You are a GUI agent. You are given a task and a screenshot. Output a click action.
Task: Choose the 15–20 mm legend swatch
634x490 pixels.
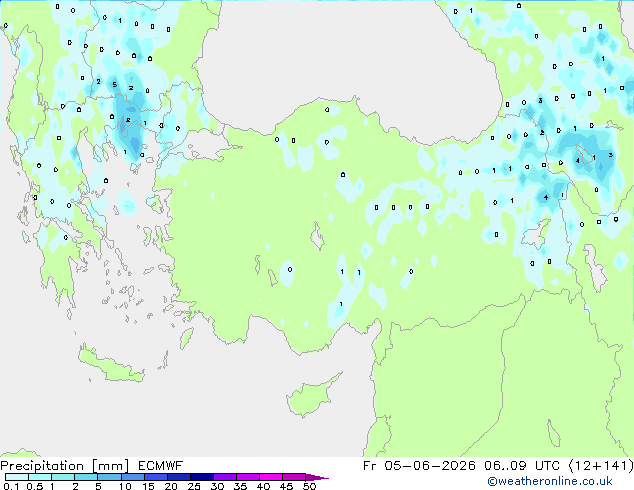tap(155, 477)
